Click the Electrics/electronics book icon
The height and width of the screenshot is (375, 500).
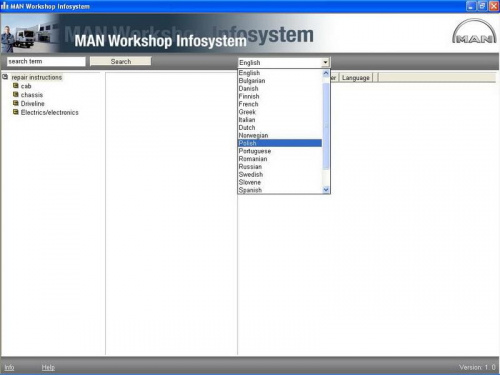pyautogui.click(x=15, y=112)
